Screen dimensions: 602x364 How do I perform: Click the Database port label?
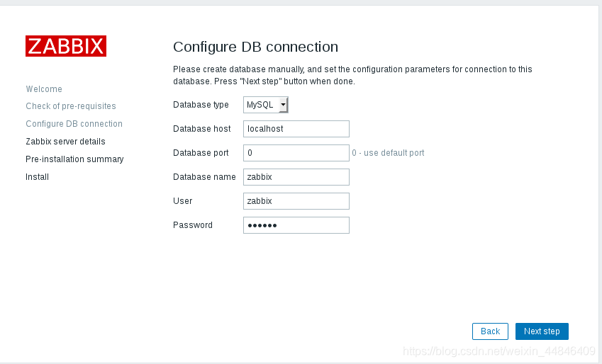pos(201,153)
